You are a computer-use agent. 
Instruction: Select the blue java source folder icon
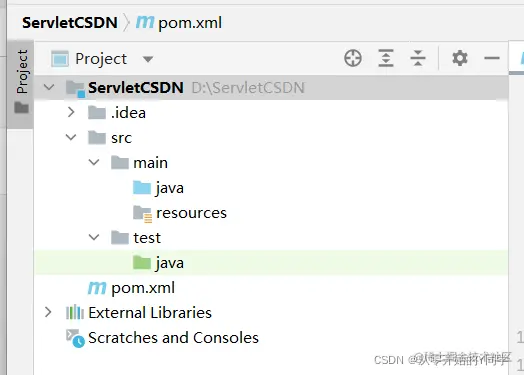pos(142,188)
